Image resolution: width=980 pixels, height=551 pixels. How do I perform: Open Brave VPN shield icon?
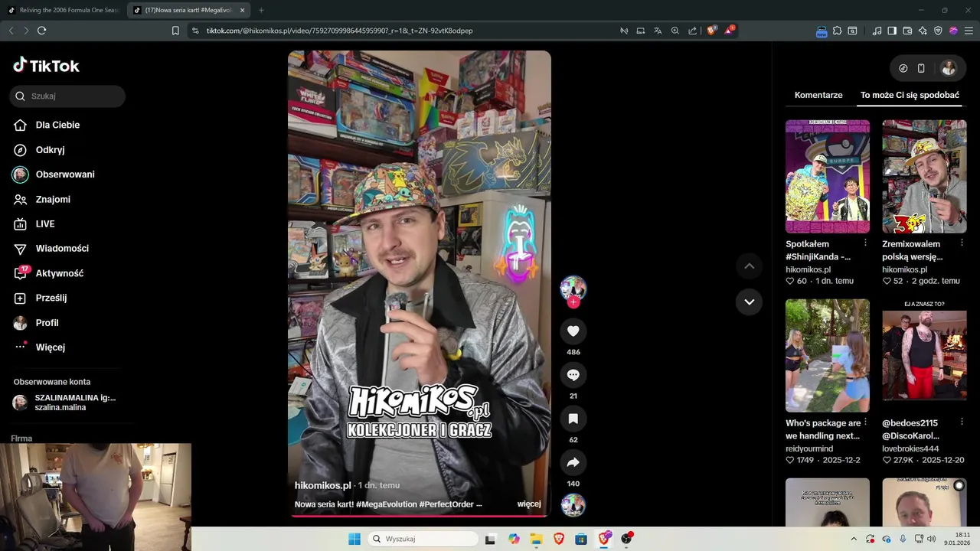point(938,31)
